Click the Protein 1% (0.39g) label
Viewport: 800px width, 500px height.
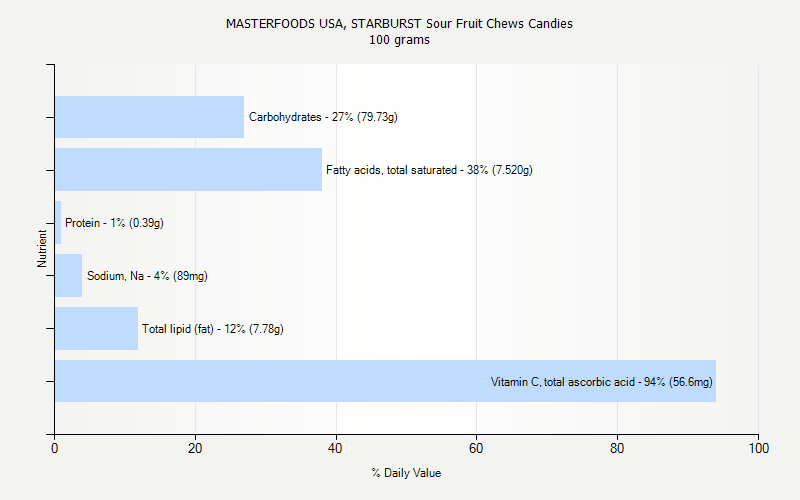114,223
